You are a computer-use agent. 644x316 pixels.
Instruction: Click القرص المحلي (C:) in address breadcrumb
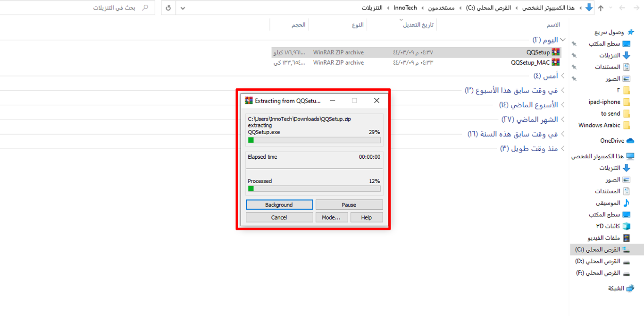click(x=488, y=8)
